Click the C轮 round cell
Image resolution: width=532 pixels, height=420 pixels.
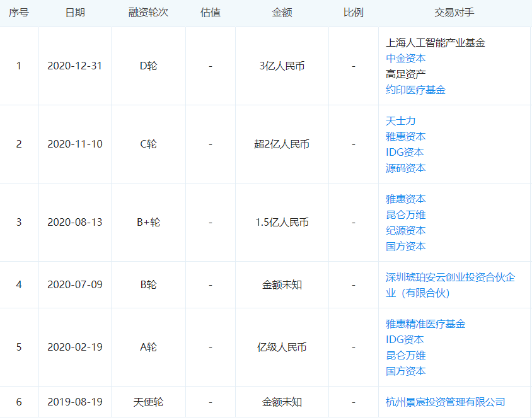(x=148, y=144)
